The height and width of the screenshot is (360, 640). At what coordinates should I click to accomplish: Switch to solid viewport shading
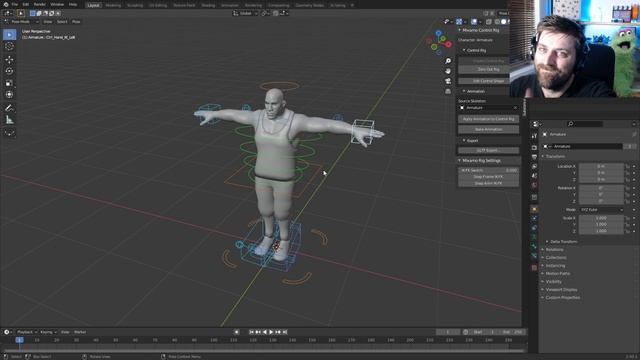tap(503, 22)
